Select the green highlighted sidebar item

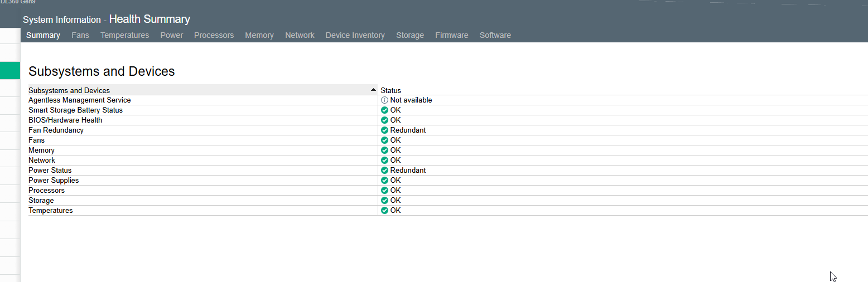[x=10, y=71]
